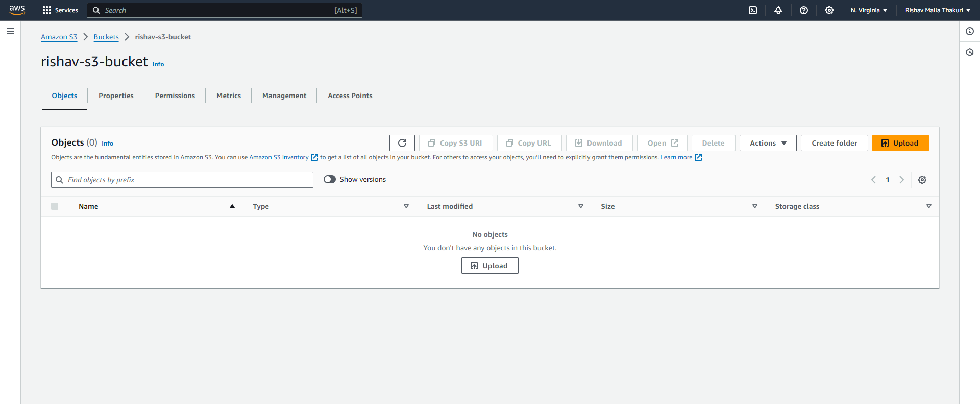Switch to the Management tab
This screenshot has width=980, height=404.
tap(284, 96)
